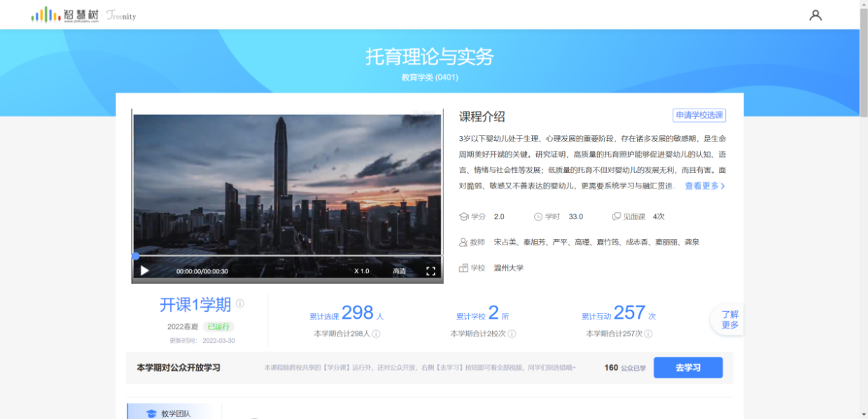Click the 已运行 status badge
868x419 pixels.
pos(218,327)
